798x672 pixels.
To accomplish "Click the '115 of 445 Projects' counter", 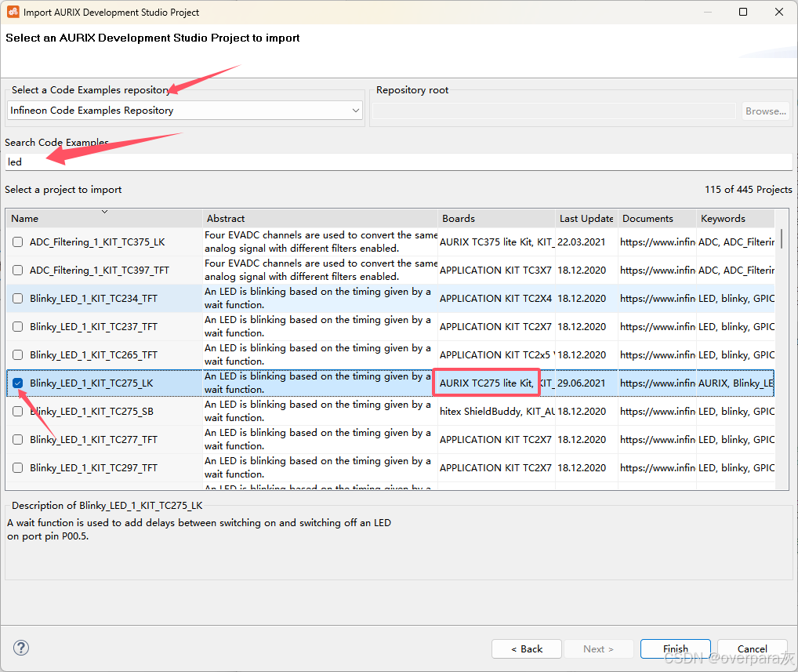I will [748, 190].
